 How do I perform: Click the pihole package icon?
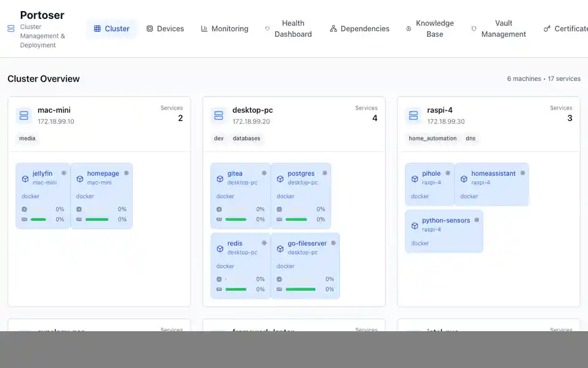(x=415, y=178)
